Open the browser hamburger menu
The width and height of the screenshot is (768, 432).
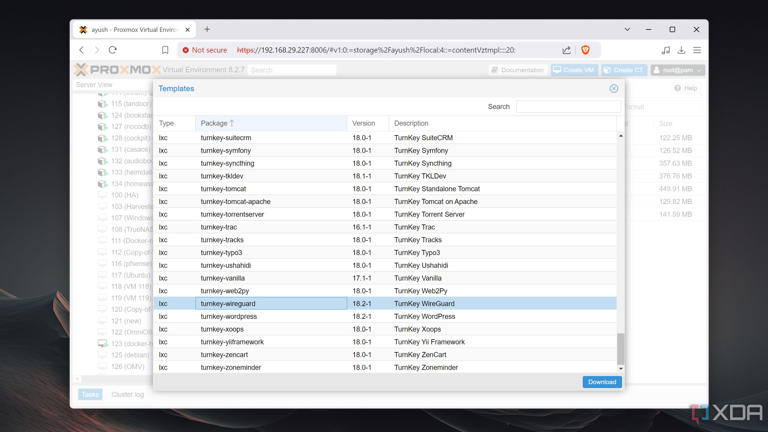pyautogui.click(x=697, y=50)
